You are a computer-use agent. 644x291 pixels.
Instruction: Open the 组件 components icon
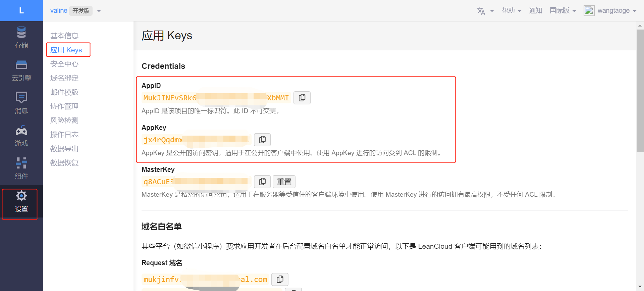[x=21, y=163]
